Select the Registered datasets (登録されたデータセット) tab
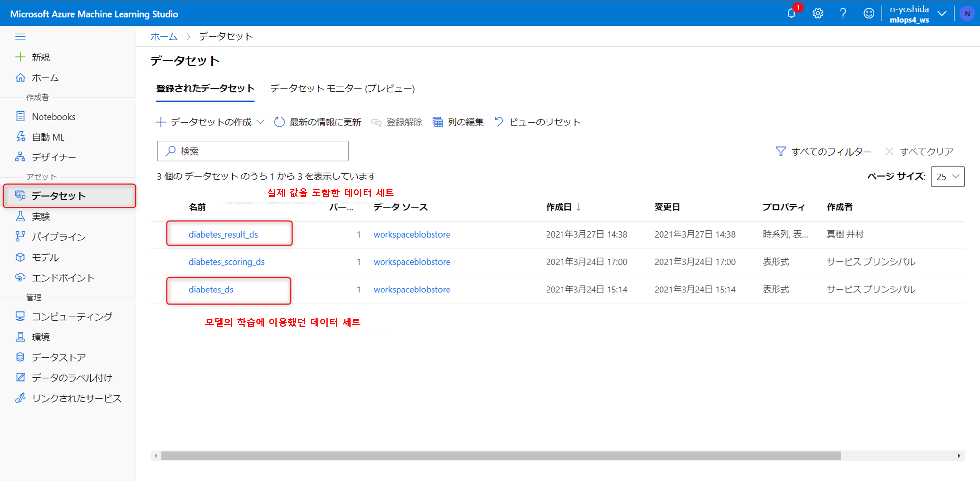The height and width of the screenshot is (481, 980). point(205,89)
